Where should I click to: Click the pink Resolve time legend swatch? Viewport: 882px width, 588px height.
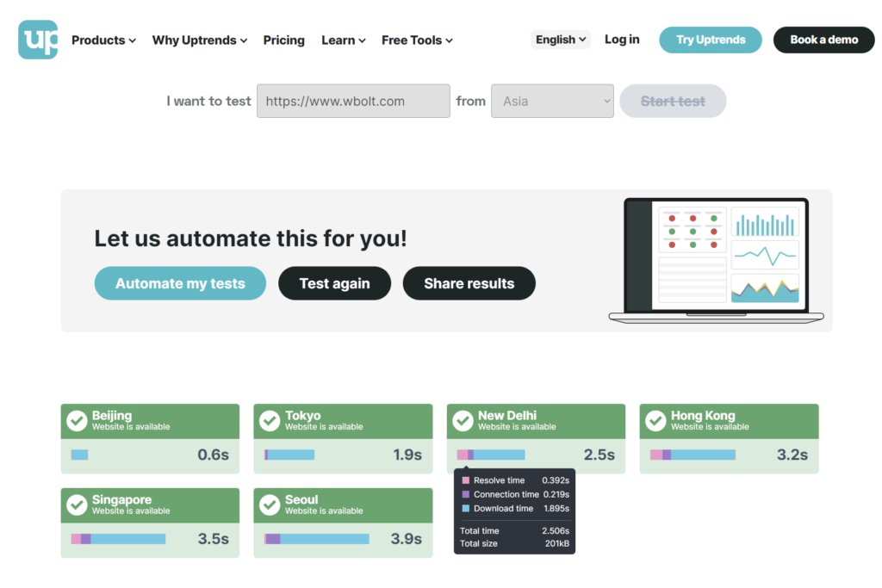[x=466, y=480]
